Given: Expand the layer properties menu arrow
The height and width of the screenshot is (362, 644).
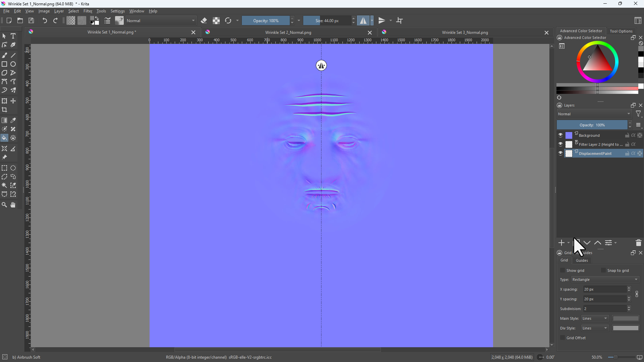Looking at the screenshot, I should click(x=615, y=243).
